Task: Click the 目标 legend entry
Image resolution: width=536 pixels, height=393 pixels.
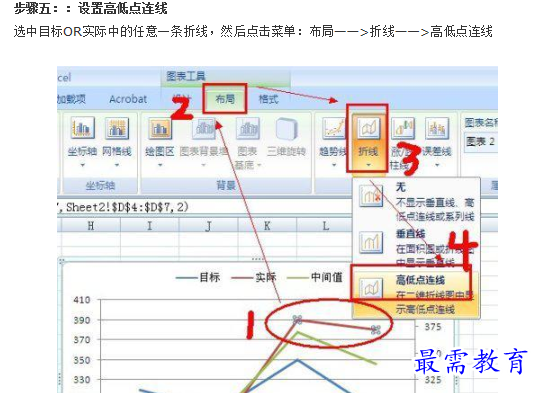Action: (x=198, y=277)
